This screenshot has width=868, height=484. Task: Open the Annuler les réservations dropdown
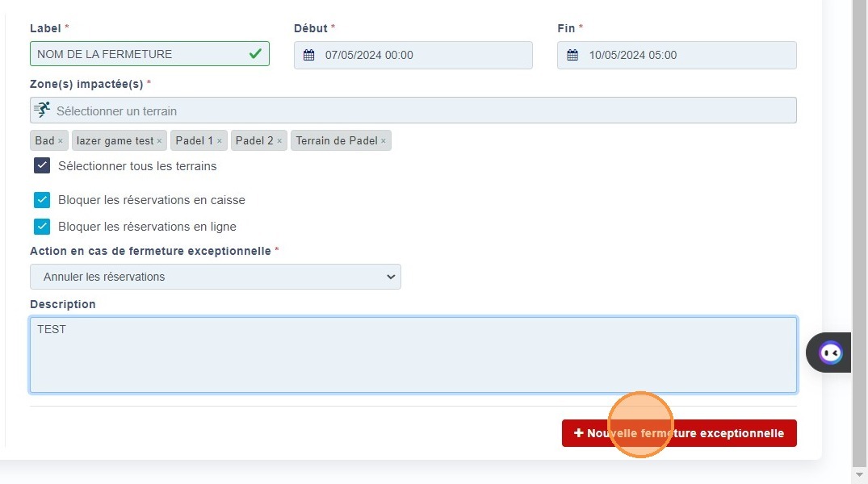216,277
